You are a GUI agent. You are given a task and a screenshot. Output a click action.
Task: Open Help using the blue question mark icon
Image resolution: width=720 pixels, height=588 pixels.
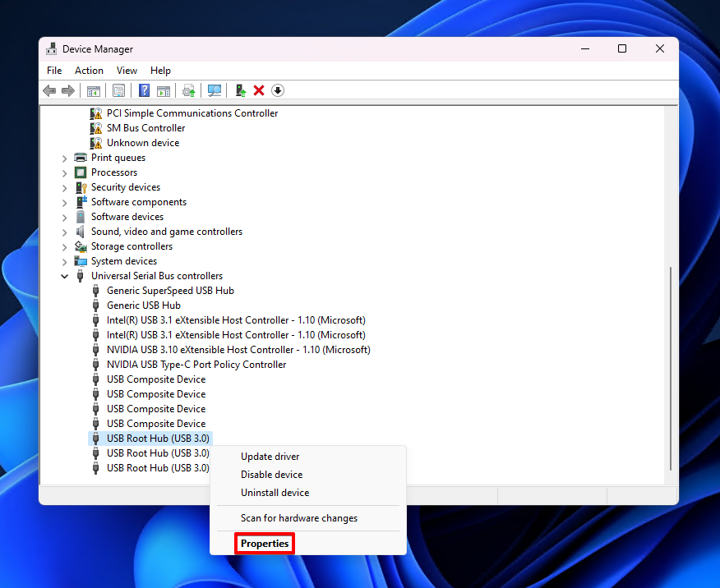pyautogui.click(x=144, y=90)
